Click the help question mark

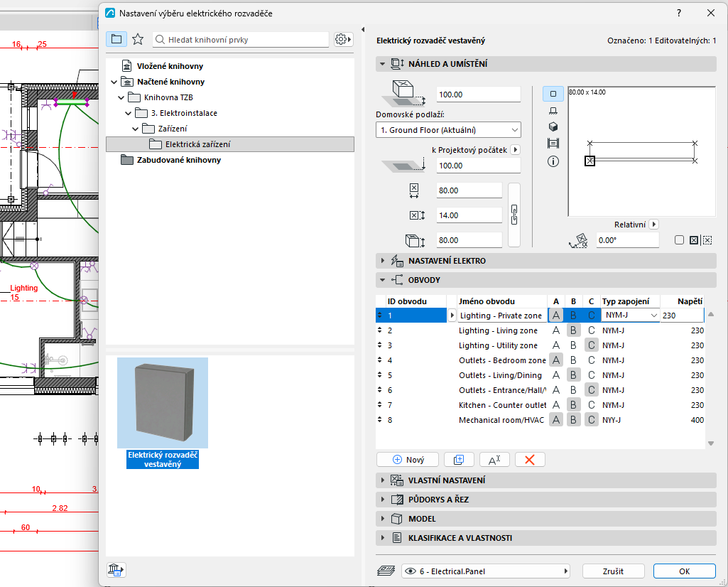coord(679,13)
